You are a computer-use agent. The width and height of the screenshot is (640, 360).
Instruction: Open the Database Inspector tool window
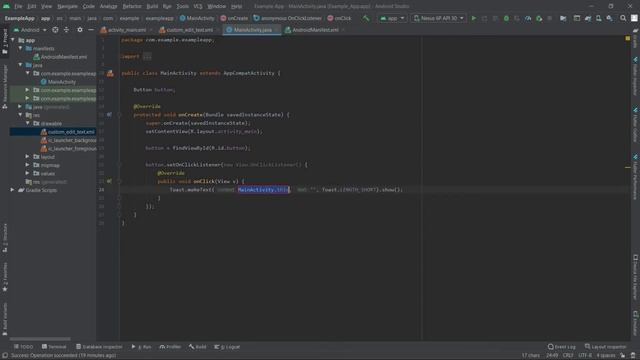coord(99,347)
